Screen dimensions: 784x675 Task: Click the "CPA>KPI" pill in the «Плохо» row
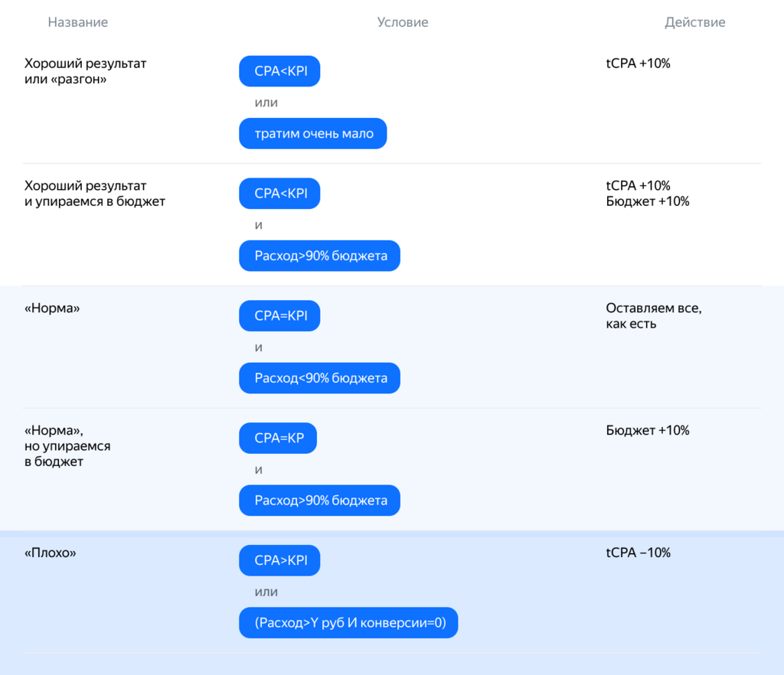click(279, 561)
